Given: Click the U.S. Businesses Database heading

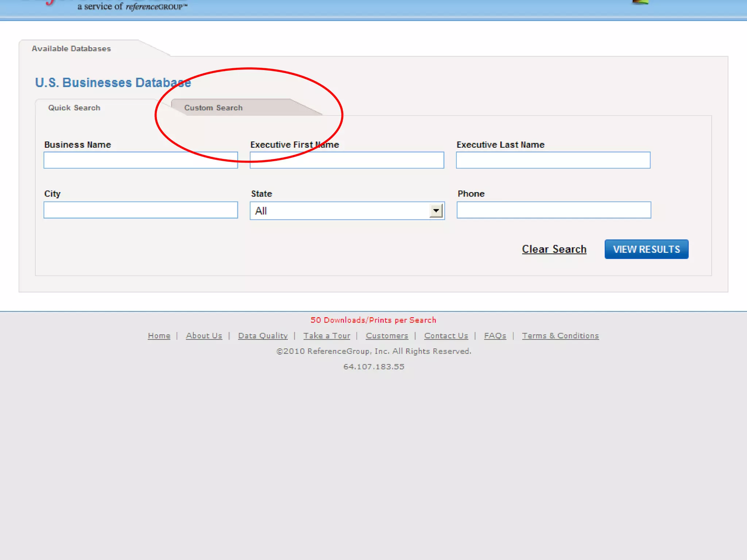Looking at the screenshot, I should coord(113,83).
